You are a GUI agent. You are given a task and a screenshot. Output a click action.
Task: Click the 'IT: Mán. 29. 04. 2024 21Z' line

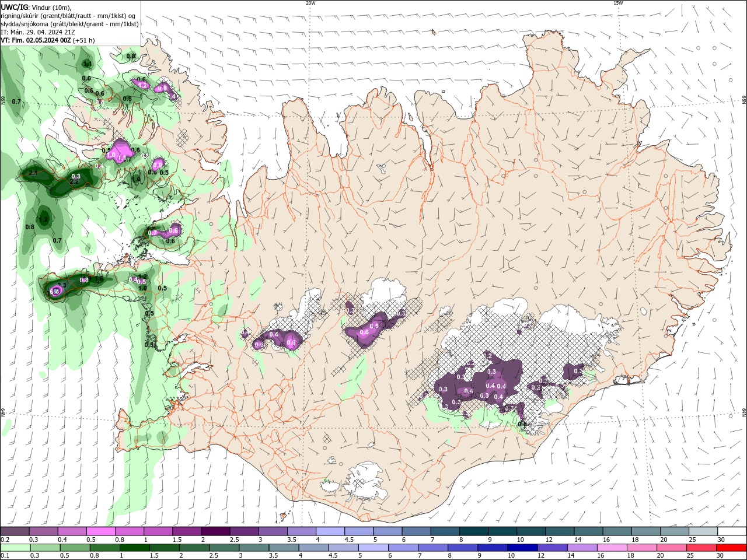38,32
